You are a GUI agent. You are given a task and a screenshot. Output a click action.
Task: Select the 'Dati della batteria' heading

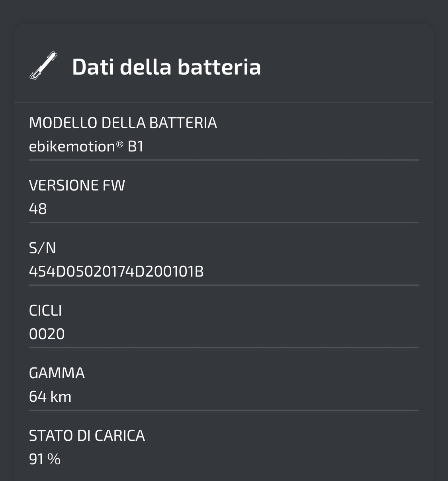tap(166, 67)
